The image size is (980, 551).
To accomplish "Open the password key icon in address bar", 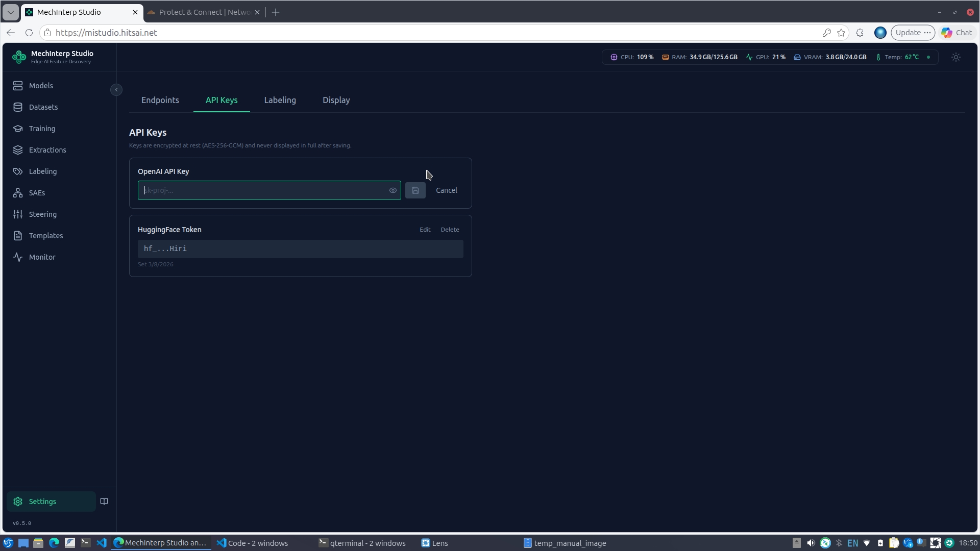I will pyautogui.click(x=826, y=33).
